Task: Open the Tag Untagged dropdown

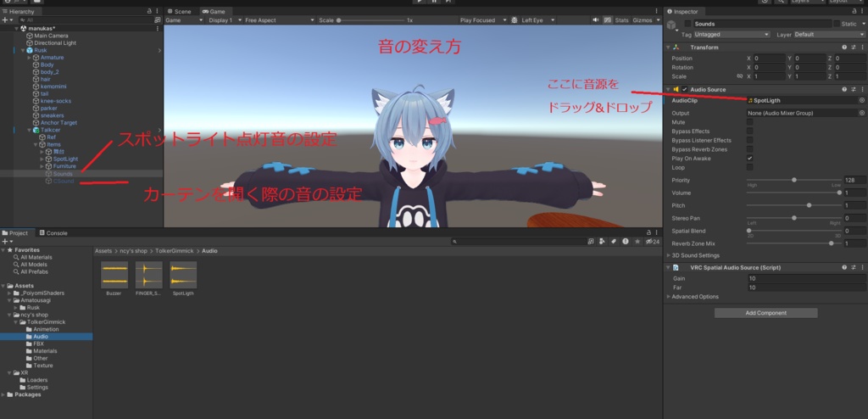Action: 732,35
